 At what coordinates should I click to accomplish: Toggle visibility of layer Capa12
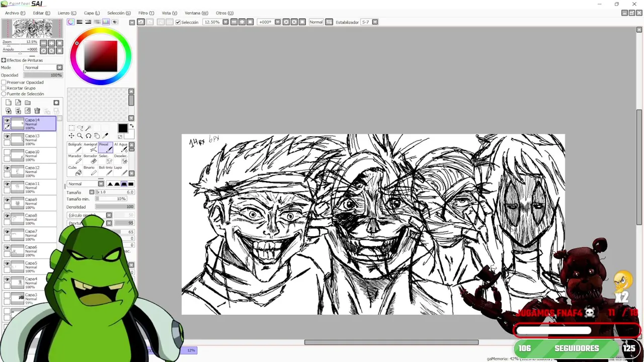coord(7,168)
